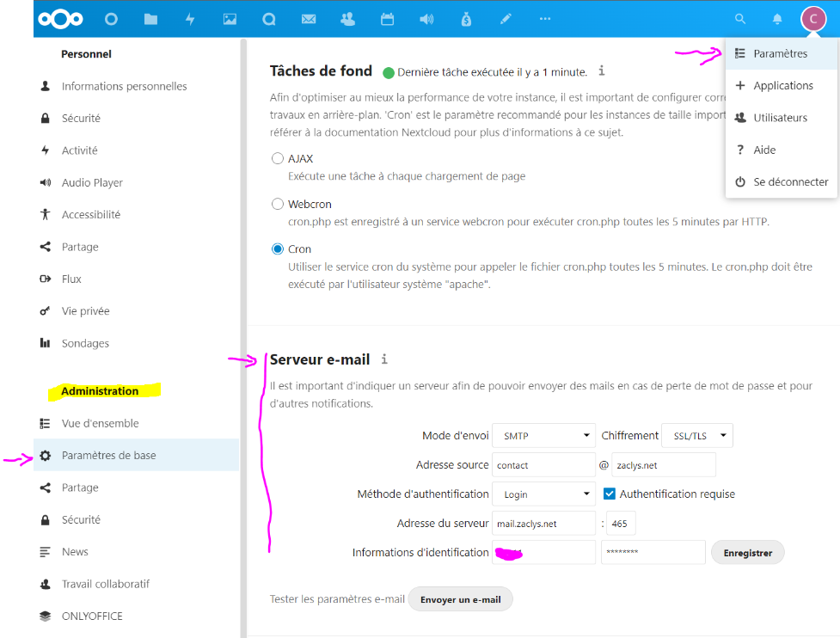Open the Mode d'envoi SMTP dropdown
Screen dimensions: 840x638
(x=544, y=436)
